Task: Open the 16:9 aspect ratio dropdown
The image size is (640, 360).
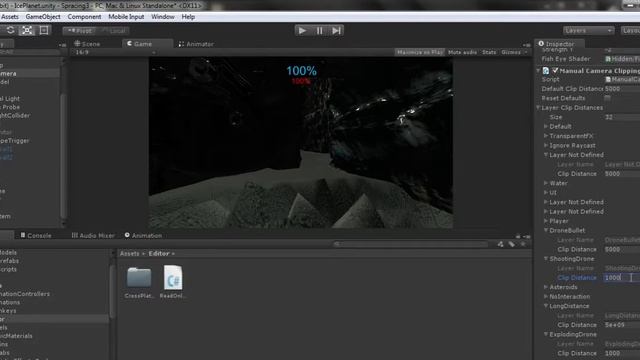Action: (115, 52)
